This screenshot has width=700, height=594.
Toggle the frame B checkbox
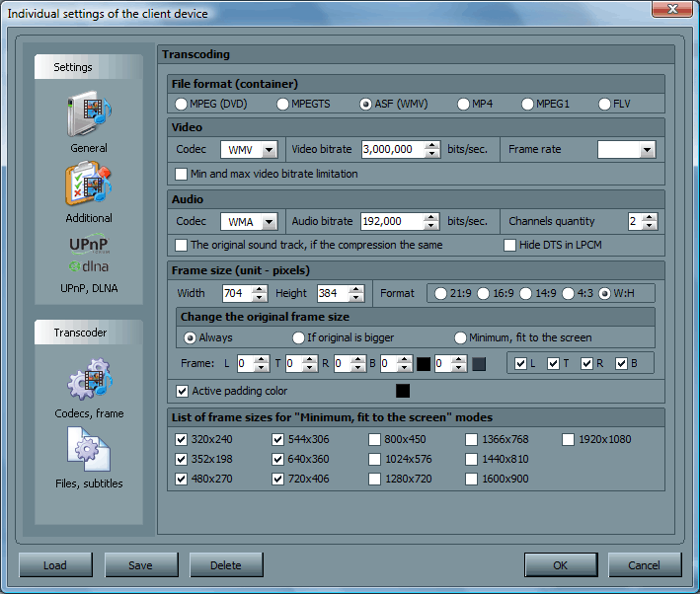pyautogui.click(x=621, y=364)
